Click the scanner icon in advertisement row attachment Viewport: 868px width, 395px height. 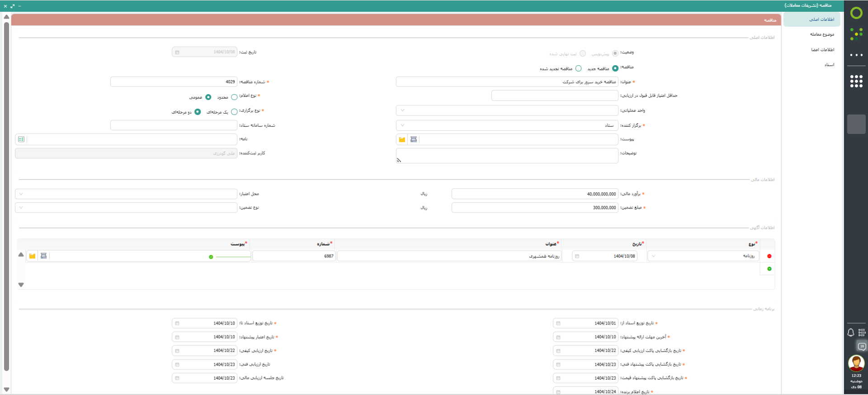43,256
